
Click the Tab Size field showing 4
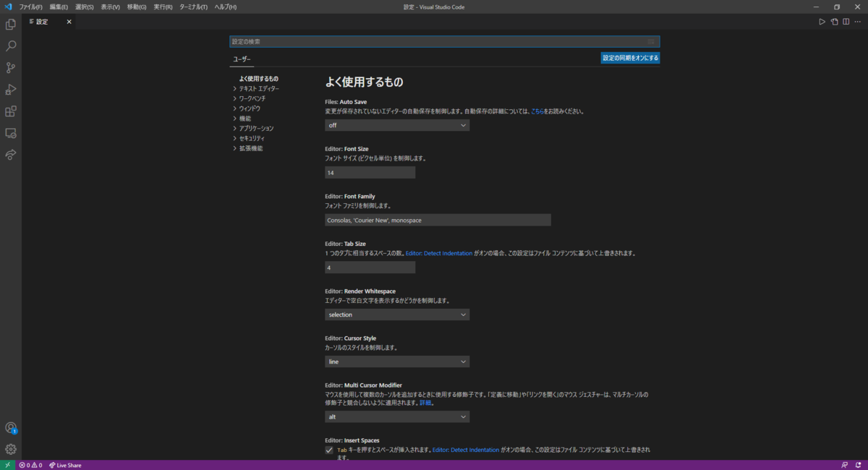coord(370,268)
